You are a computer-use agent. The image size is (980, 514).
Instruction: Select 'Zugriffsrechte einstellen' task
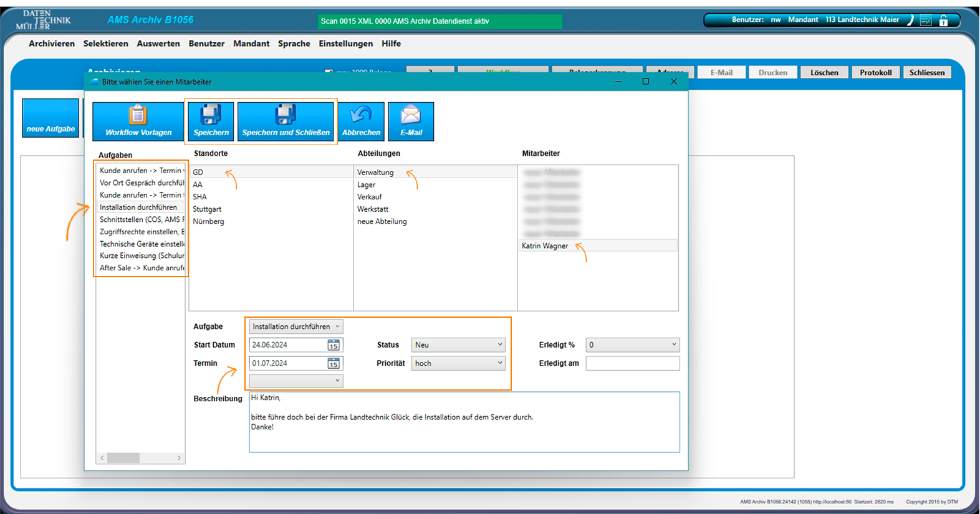[141, 232]
